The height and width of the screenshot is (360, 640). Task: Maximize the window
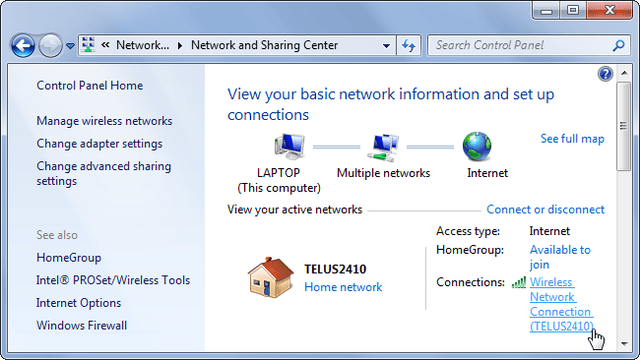tap(573, 10)
